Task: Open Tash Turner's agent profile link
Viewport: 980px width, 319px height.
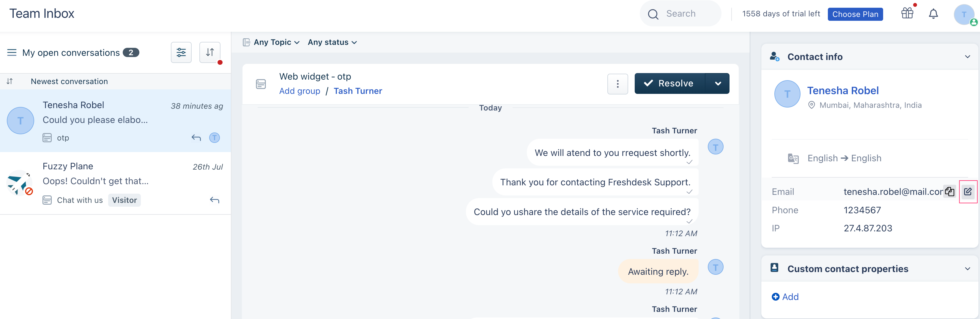Action: tap(357, 91)
